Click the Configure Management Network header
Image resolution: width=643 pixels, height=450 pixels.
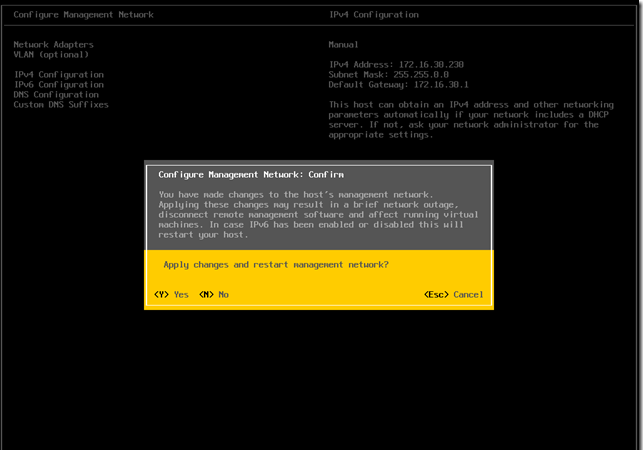84,15
